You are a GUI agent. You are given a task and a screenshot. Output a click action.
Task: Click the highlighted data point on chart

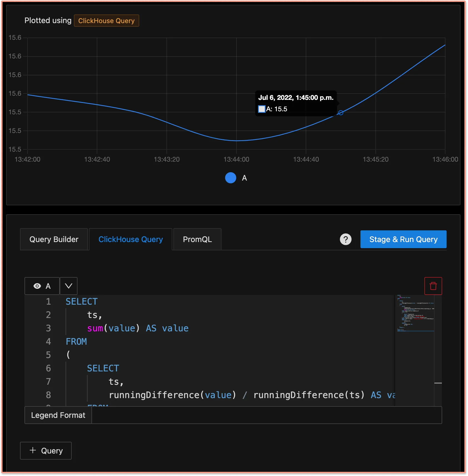click(340, 113)
